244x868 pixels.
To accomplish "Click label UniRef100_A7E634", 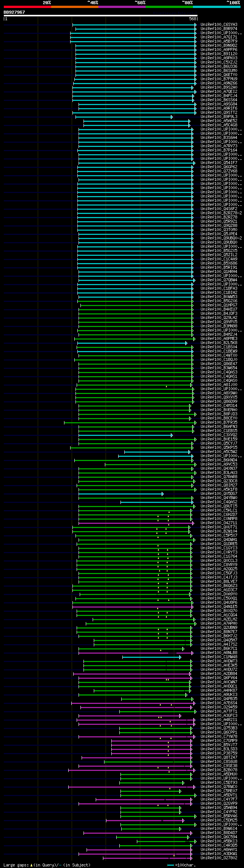I will [x=219, y=703].
